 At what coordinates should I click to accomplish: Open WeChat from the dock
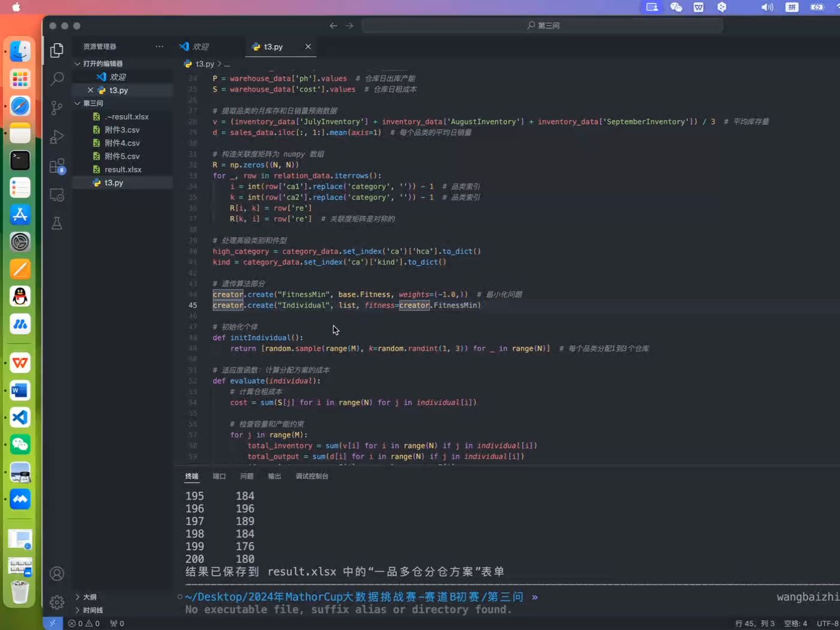(x=20, y=445)
